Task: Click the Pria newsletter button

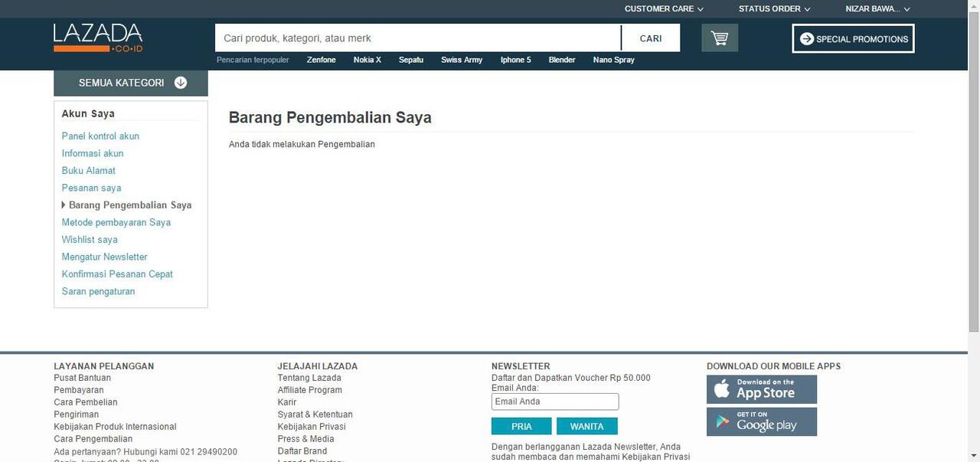Action: (x=521, y=427)
